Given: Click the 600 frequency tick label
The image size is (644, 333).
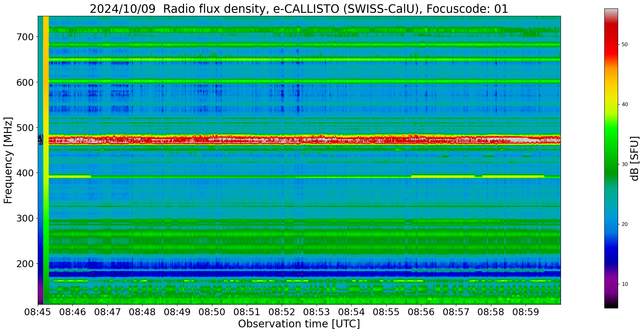Looking at the screenshot, I should pos(25,82).
